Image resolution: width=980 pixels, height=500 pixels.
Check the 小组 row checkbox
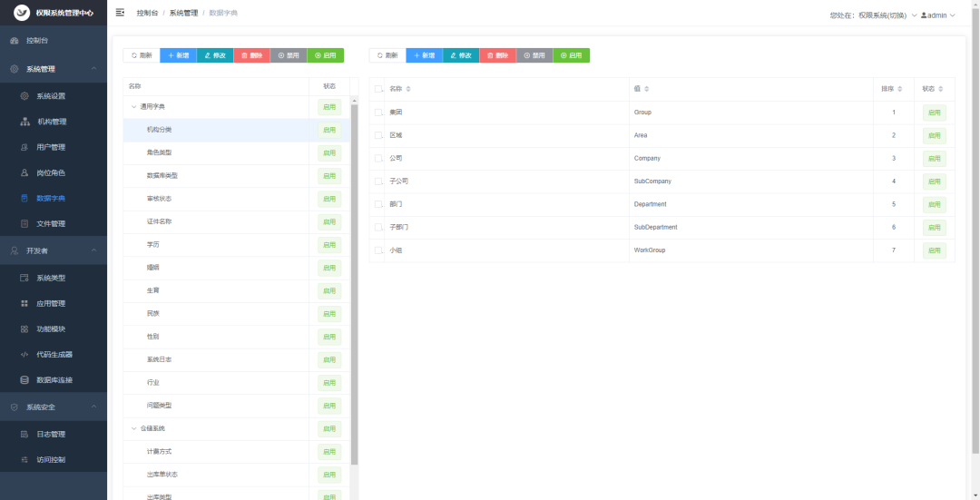pyautogui.click(x=378, y=250)
